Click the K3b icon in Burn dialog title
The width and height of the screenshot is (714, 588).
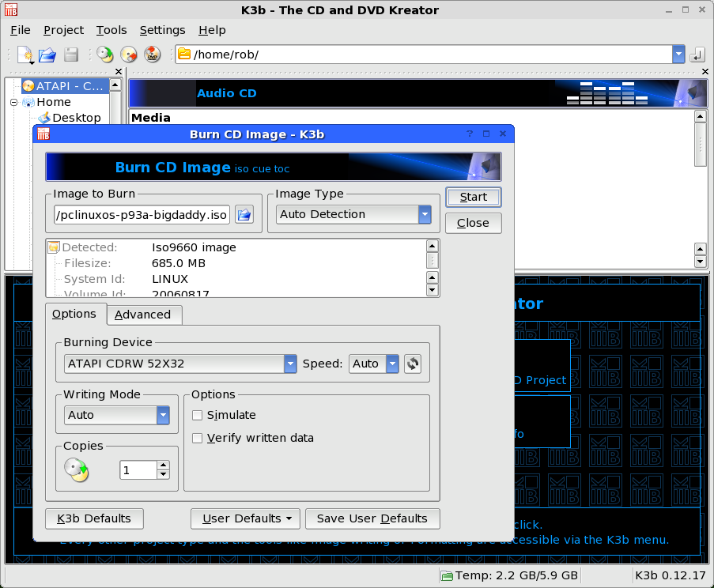pyautogui.click(x=43, y=134)
